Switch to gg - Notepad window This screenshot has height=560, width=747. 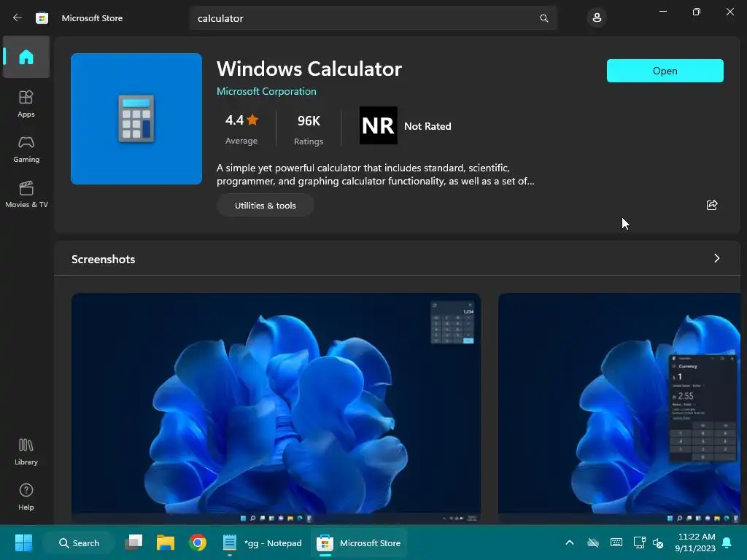point(263,542)
